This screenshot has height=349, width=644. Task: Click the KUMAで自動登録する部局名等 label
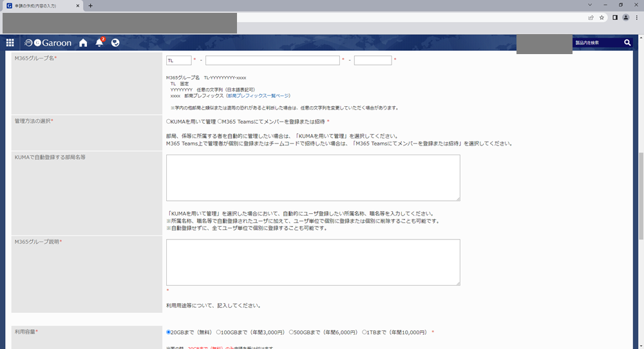pyautogui.click(x=50, y=157)
